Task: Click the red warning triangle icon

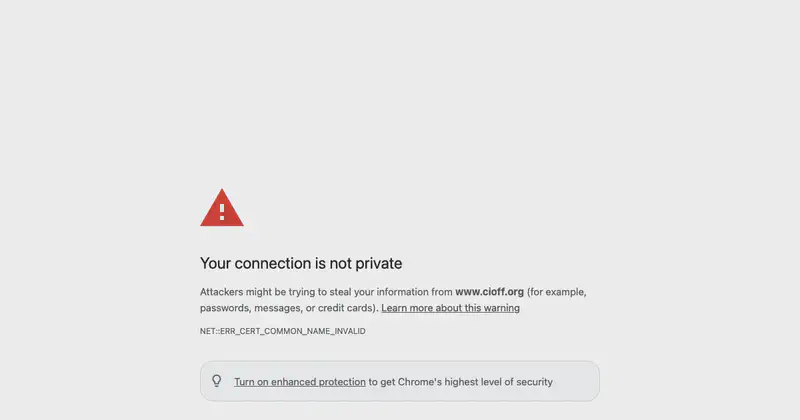Action: click(x=222, y=208)
